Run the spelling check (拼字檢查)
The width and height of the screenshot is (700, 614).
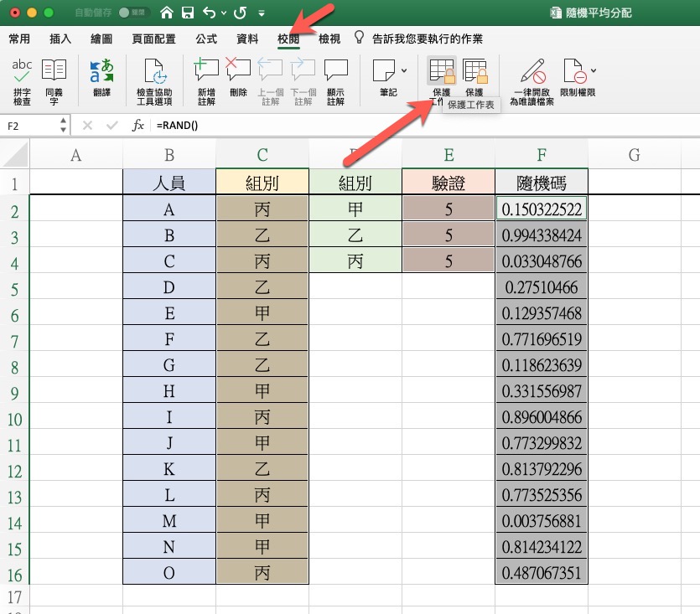[22, 81]
